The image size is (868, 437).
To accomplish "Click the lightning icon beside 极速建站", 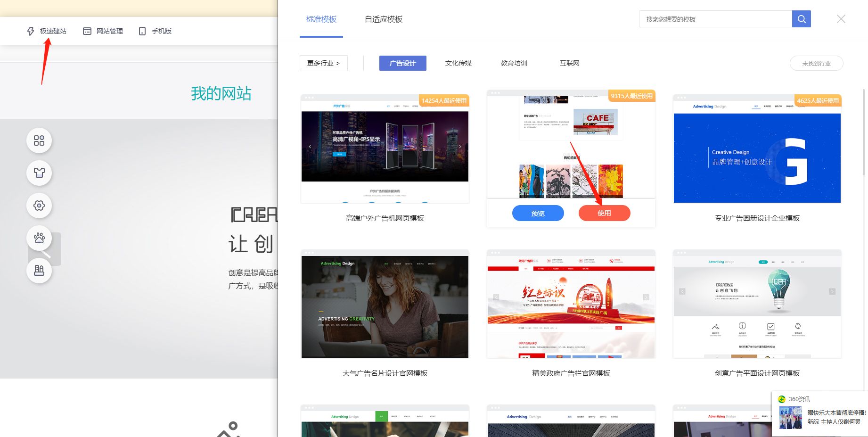I will pyautogui.click(x=31, y=31).
